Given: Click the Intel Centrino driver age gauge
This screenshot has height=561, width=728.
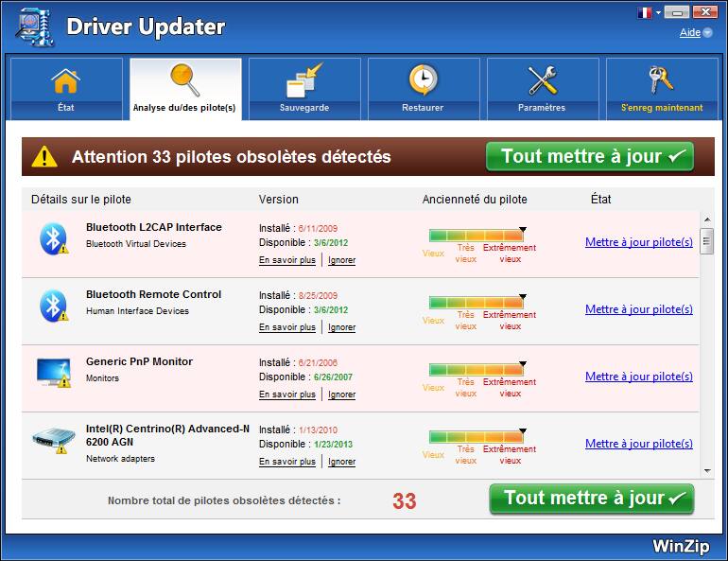Looking at the screenshot, I should pyautogui.click(x=477, y=437).
